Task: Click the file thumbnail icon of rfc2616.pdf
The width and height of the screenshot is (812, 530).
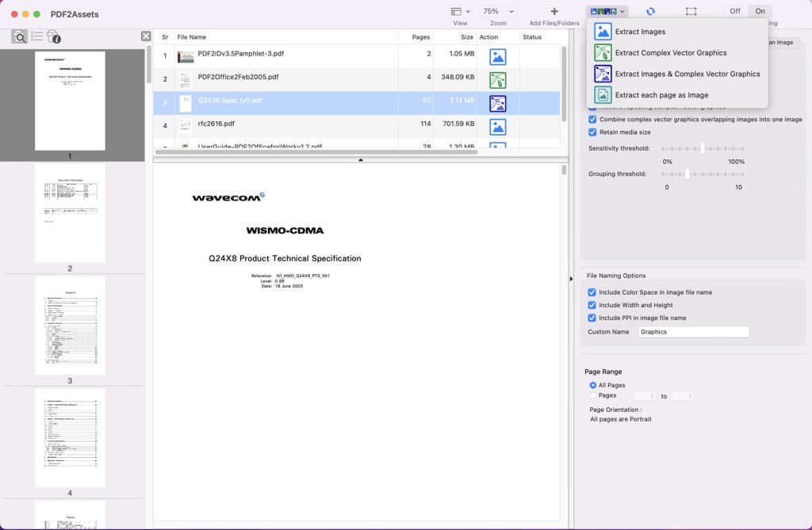Action: [186, 127]
